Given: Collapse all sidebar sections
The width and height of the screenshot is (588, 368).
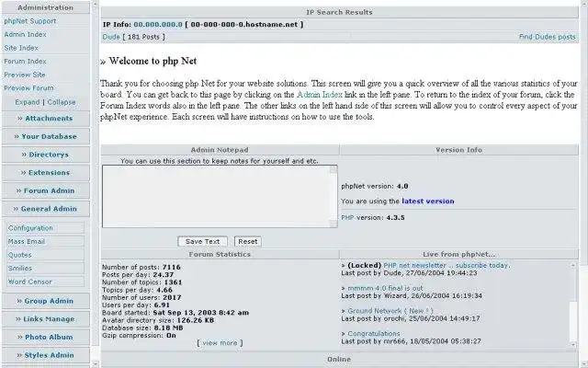Looking at the screenshot, I should (x=62, y=102).
